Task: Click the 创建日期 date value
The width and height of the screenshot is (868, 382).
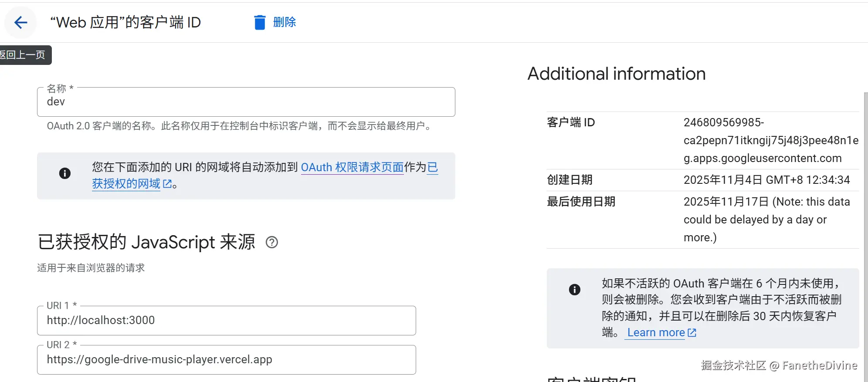Action: [766, 180]
